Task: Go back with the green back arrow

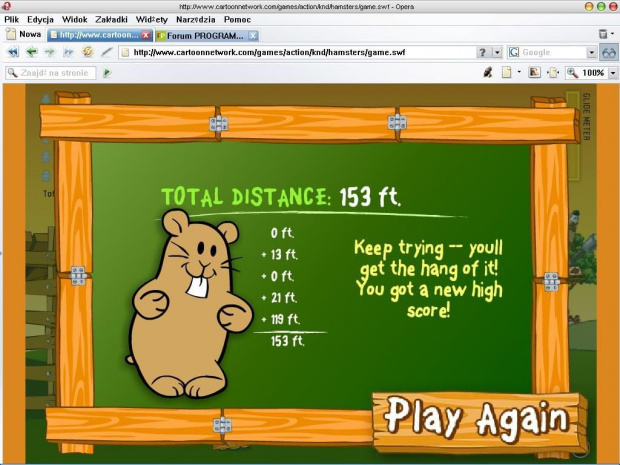Action: click(x=31, y=53)
